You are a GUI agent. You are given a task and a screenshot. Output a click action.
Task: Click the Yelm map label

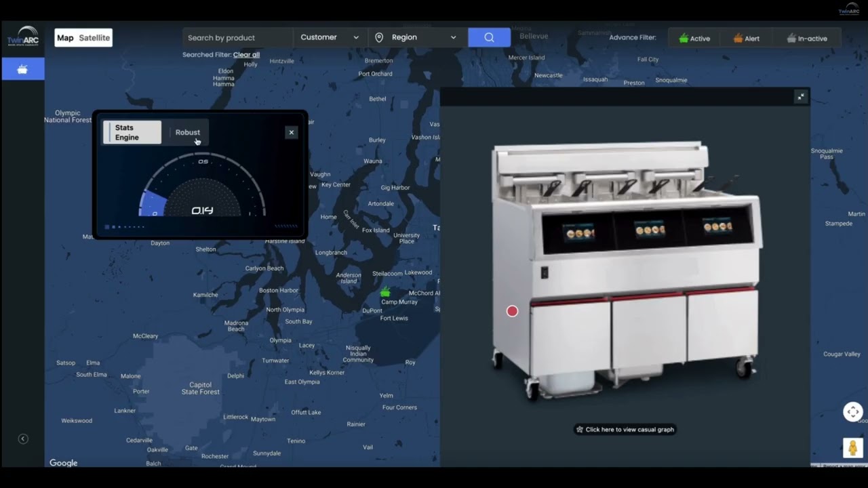coord(386,395)
